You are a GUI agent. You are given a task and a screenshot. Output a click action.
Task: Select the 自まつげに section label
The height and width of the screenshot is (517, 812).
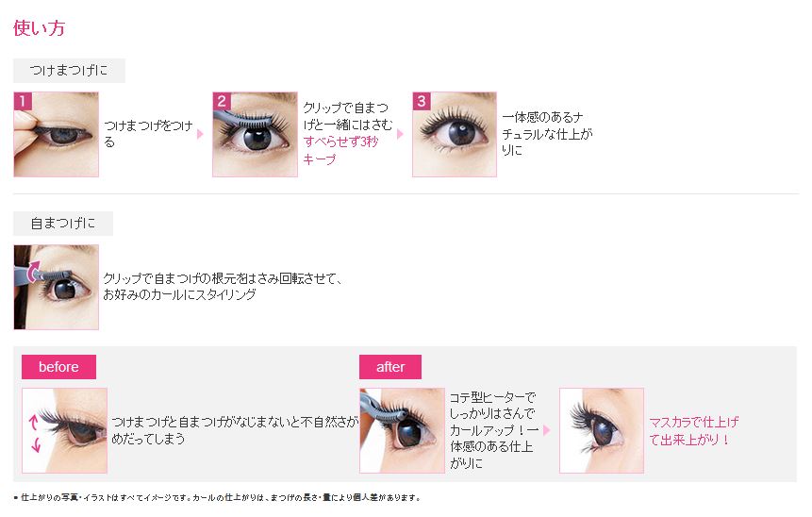click(x=63, y=224)
